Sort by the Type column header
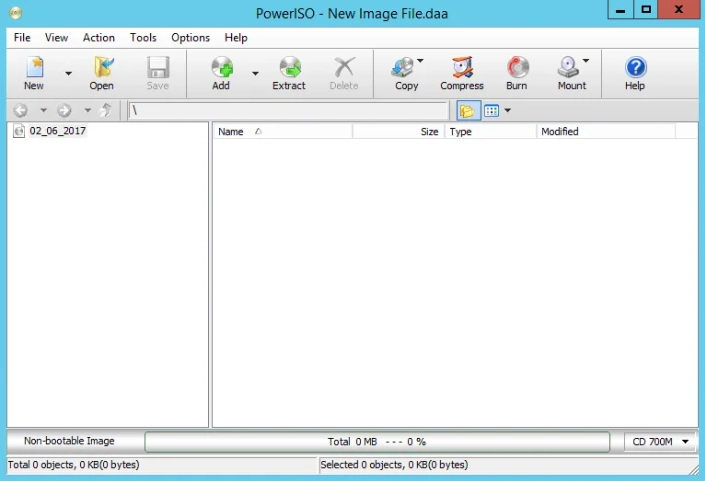 click(490, 132)
